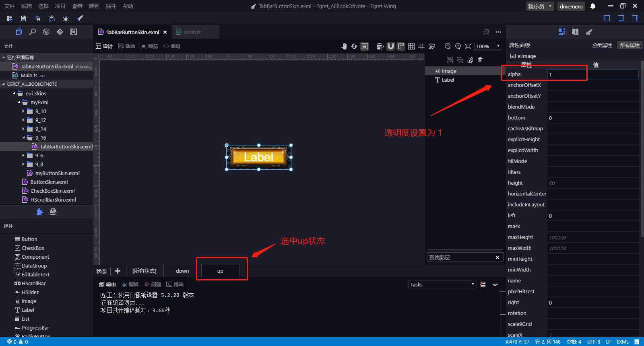Click the zoom out magnifier icon
The height and width of the screenshot is (346, 644).
(447, 46)
